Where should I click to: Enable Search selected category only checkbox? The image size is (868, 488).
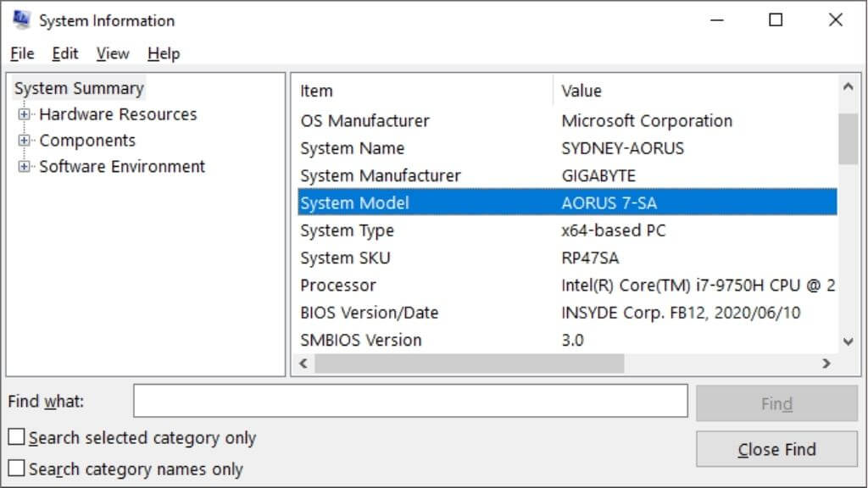click(x=16, y=438)
